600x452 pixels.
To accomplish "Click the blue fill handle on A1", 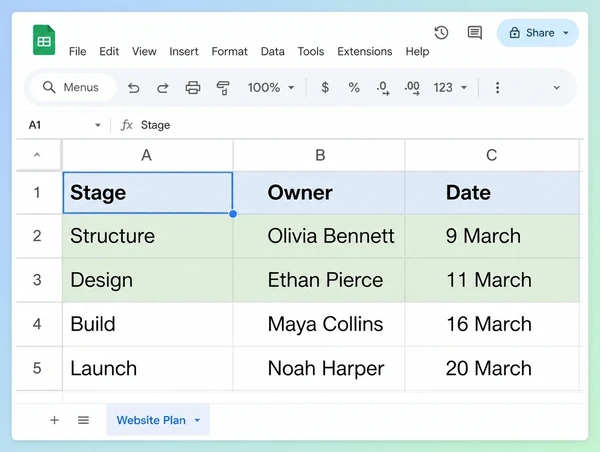I will click(233, 214).
